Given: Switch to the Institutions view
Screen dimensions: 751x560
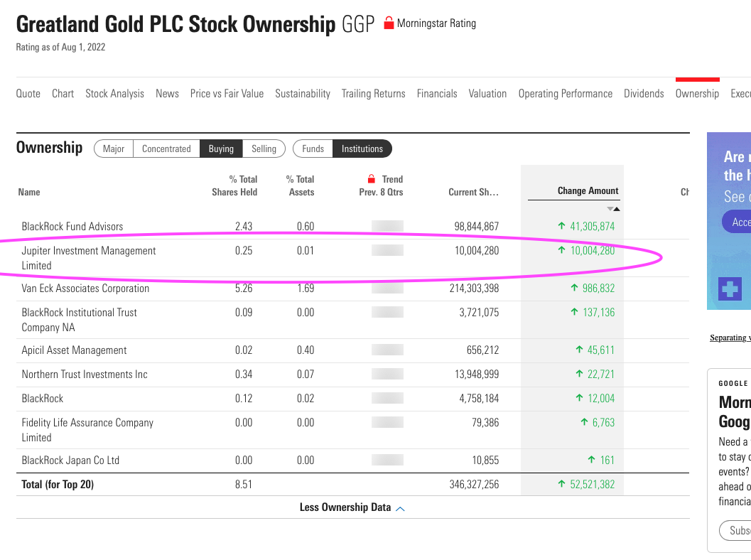Looking at the screenshot, I should pyautogui.click(x=362, y=149).
